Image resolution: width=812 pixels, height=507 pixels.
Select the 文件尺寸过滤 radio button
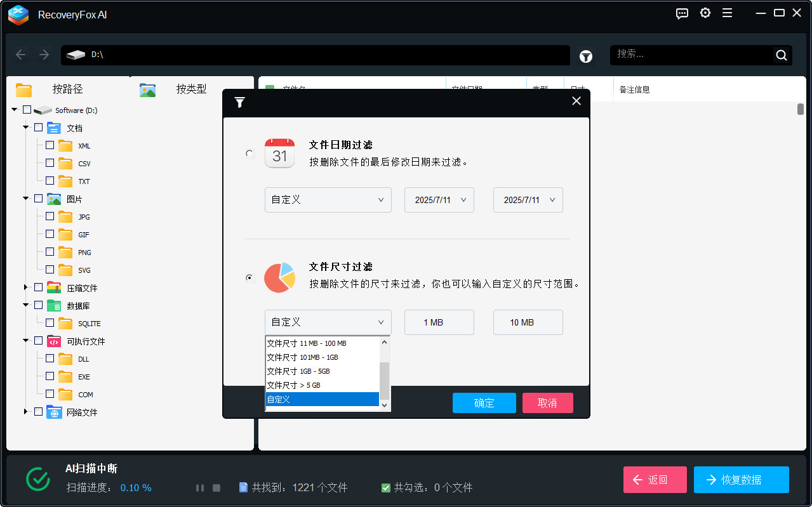coord(249,278)
